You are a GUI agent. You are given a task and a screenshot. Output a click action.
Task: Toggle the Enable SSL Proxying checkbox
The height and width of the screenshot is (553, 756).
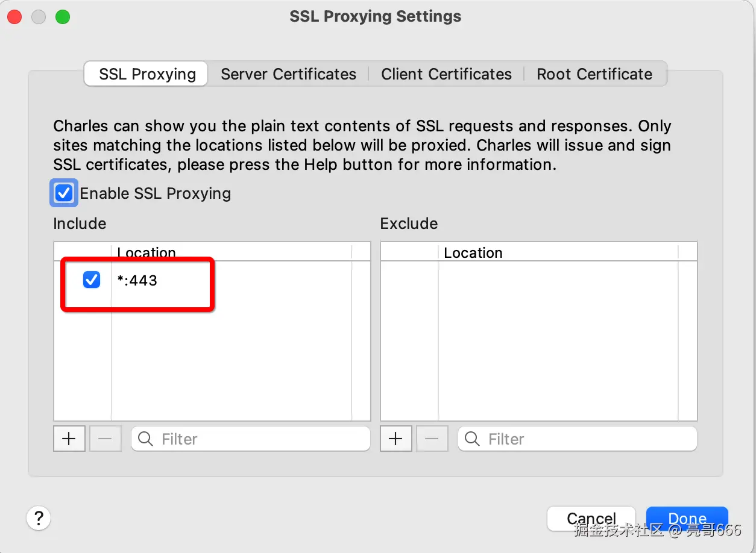coord(64,193)
